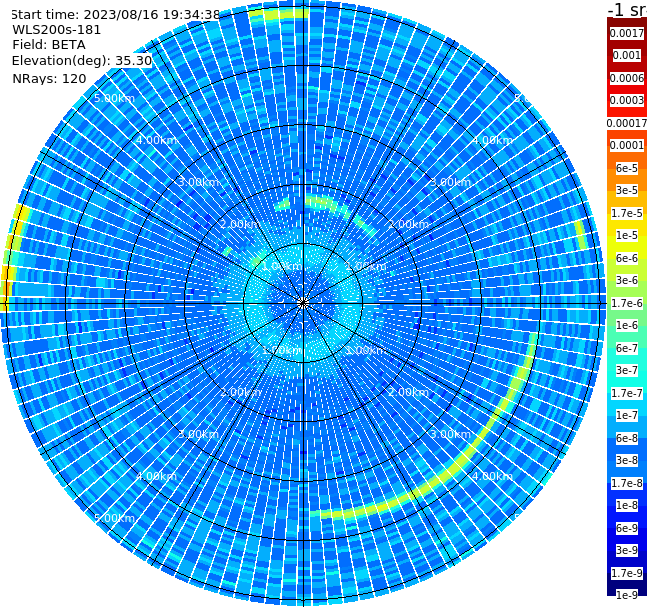Select the 1.7e-6 colorbar label
The image size is (647, 607).
point(627,303)
